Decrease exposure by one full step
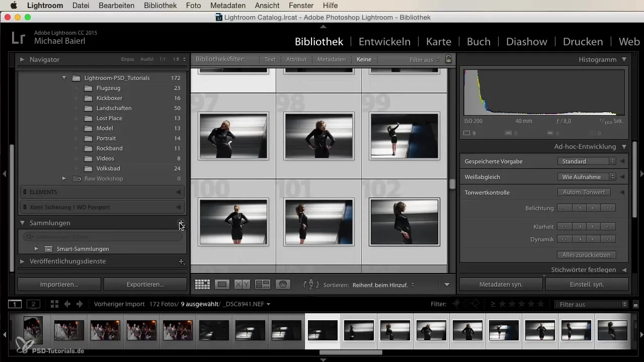 [565, 208]
